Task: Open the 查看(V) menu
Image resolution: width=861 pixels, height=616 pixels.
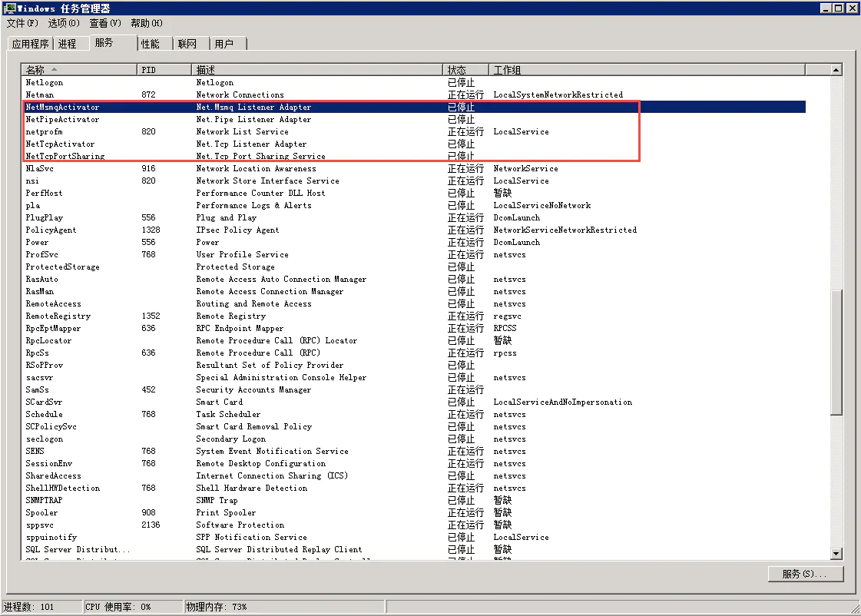Action: point(105,23)
